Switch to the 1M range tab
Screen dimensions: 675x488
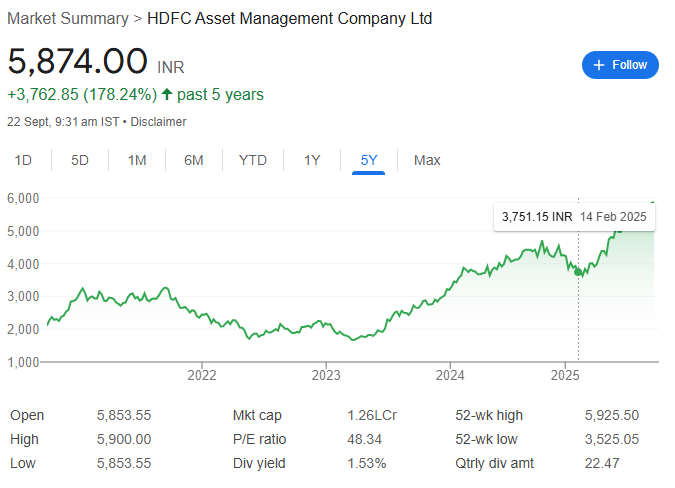[x=137, y=161]
